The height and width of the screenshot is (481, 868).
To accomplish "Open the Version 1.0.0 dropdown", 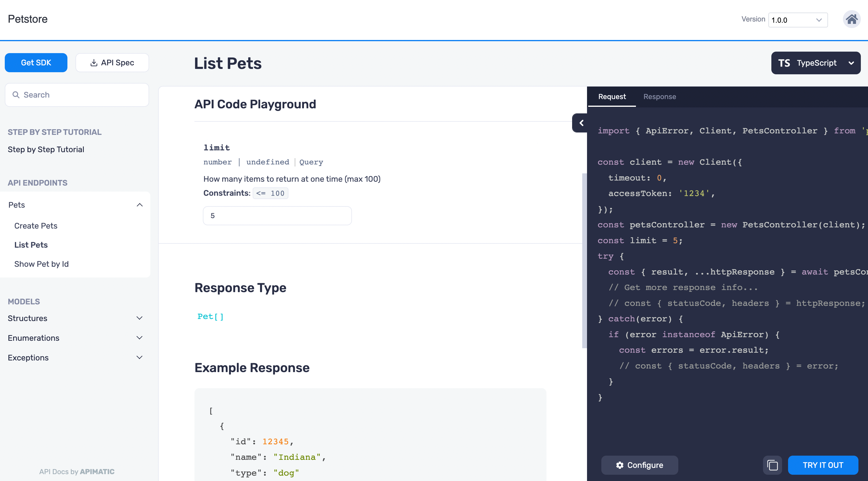I will 798,20.
